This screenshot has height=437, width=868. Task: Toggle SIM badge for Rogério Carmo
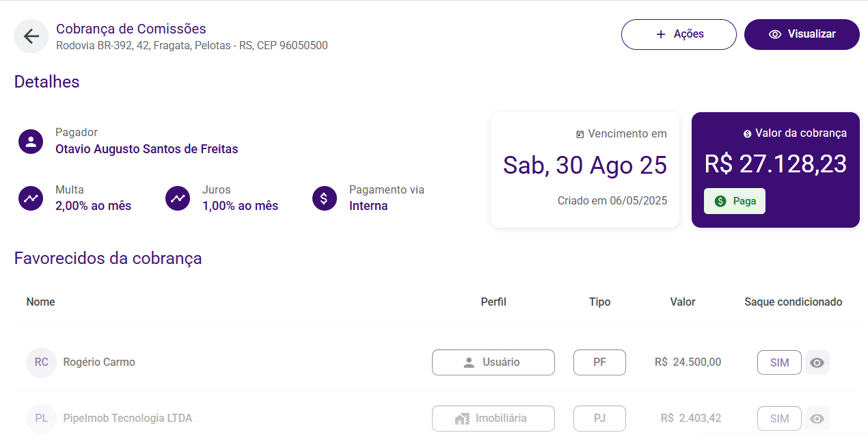click(779, 362)
